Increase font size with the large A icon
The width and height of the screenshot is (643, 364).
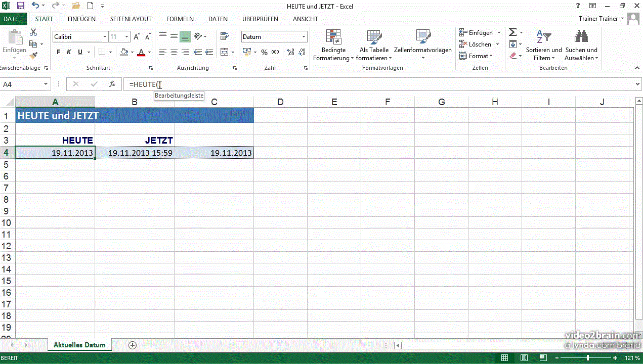tap(137, 37)
